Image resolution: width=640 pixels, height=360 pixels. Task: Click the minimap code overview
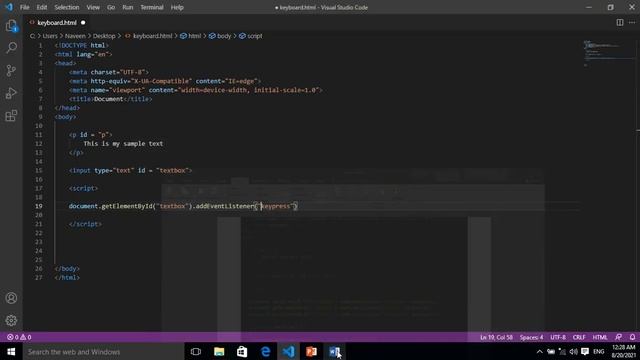[608, 53]
